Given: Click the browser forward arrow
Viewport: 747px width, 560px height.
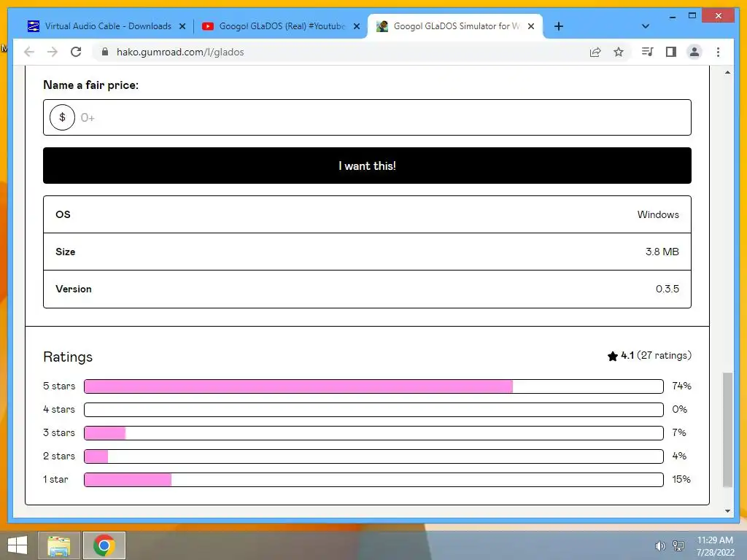Looking at the screenshot, I should [x=53, y=52].
